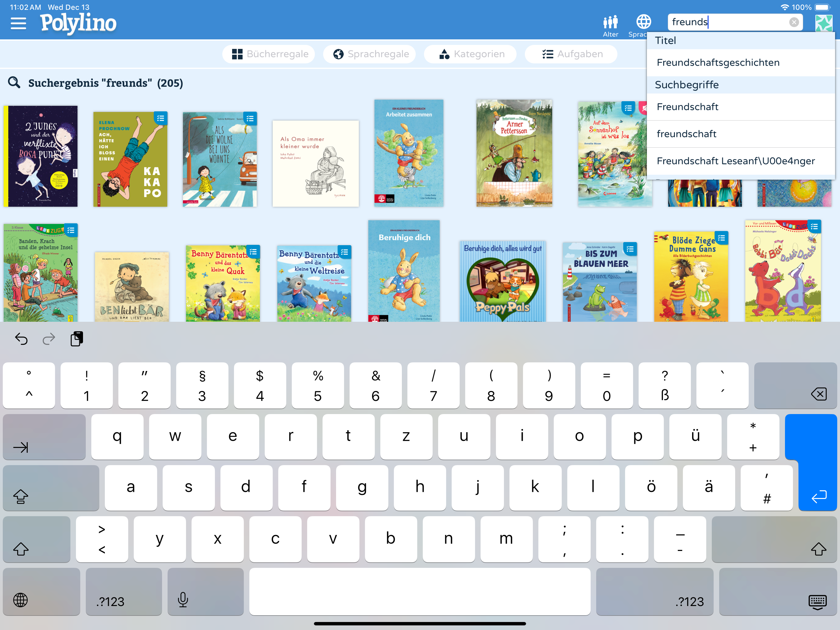
Task: Select capitalized Freundschaft search term
Action: point(740,107)
